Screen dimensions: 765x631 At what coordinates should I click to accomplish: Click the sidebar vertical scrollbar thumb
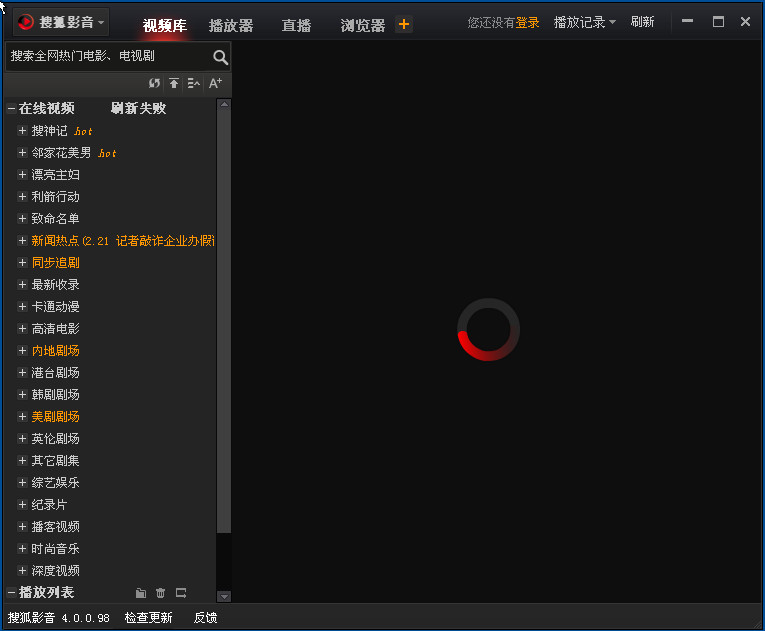224,321
